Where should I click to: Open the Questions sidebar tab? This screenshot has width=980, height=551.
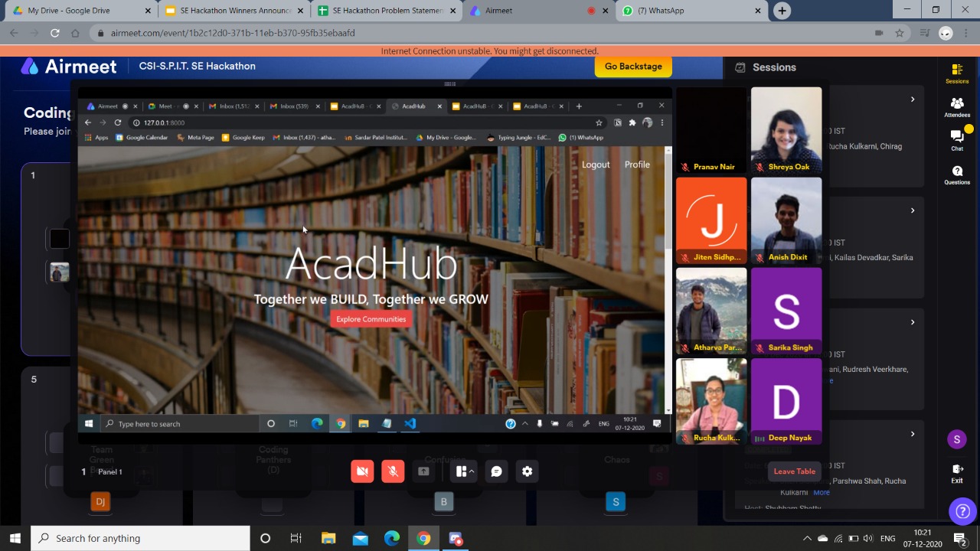pos(957,174)
